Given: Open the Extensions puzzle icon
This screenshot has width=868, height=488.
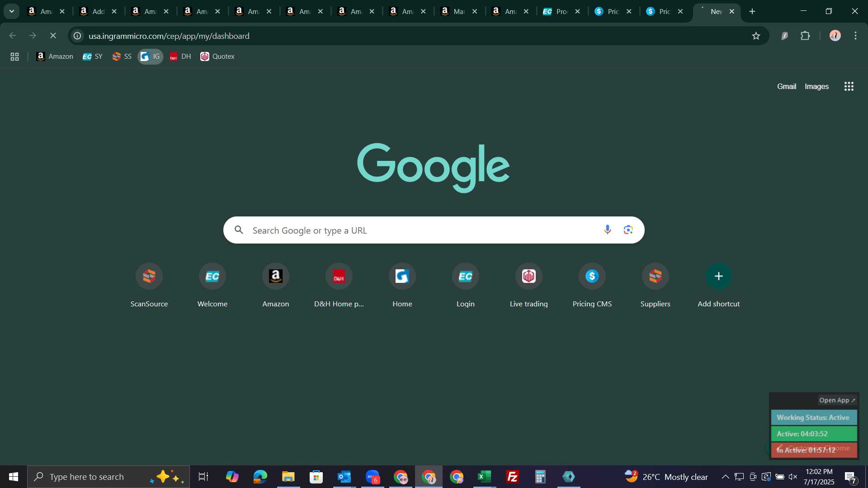Looking at the screenshot, I should (805, 36).
